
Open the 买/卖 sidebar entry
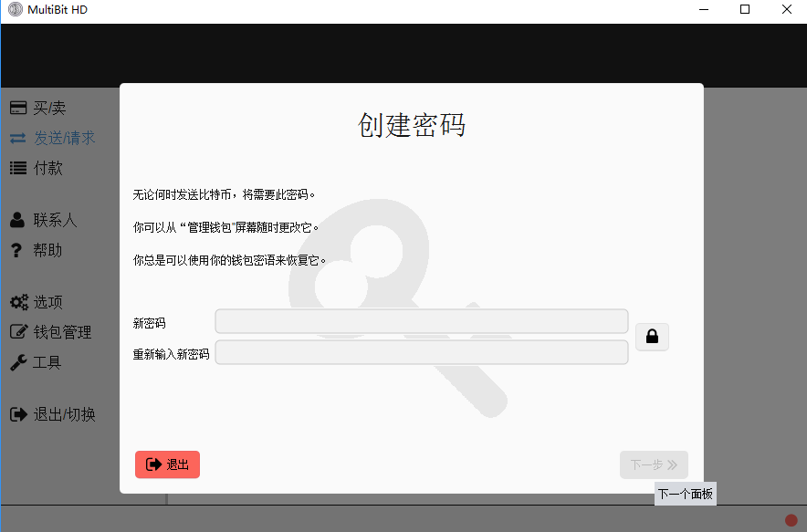[49, 108]
